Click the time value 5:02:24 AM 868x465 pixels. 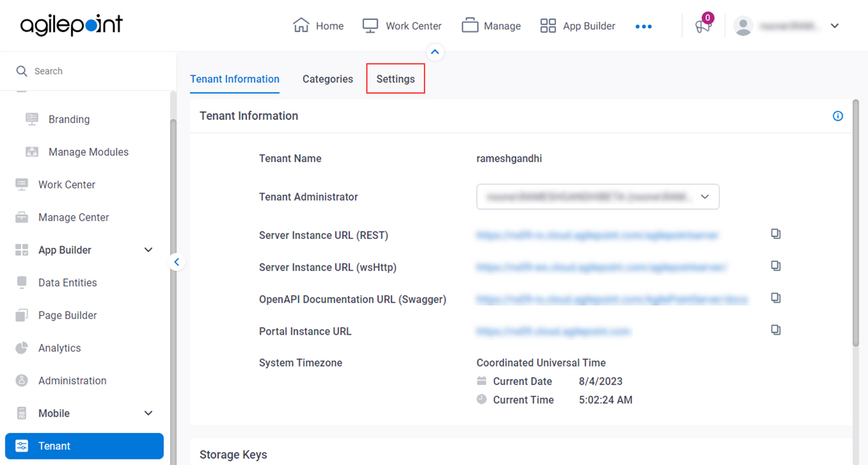(606, 400)
